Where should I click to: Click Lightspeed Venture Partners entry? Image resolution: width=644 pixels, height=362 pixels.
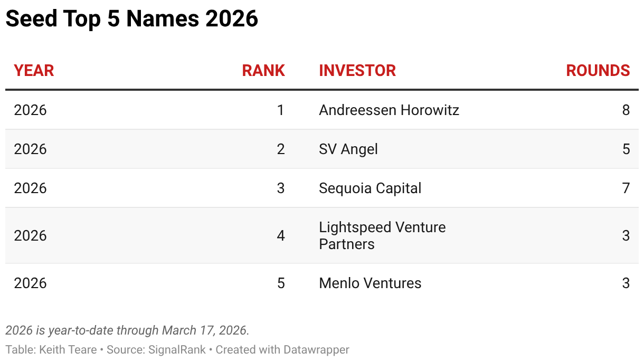click(382, 235)
